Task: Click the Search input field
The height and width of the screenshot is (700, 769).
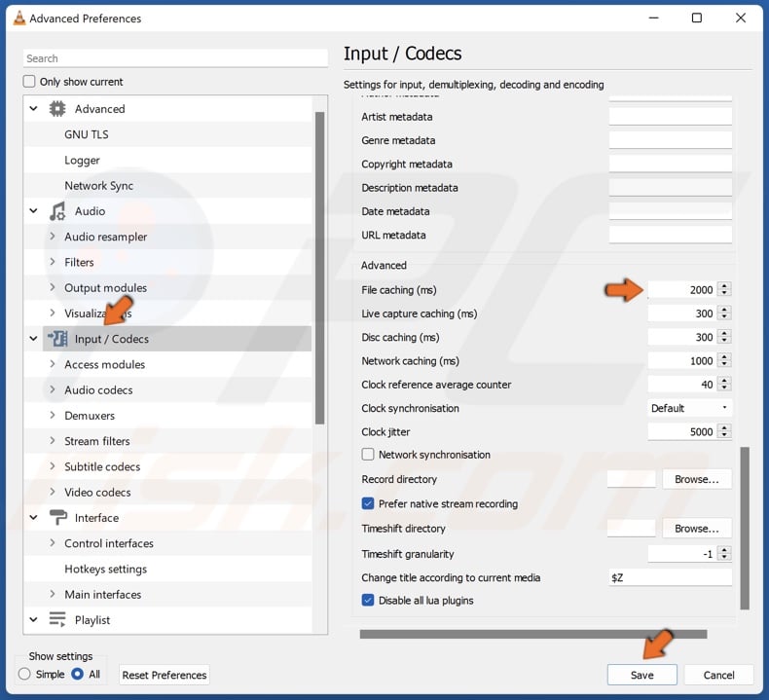Action: coord(175,58)
